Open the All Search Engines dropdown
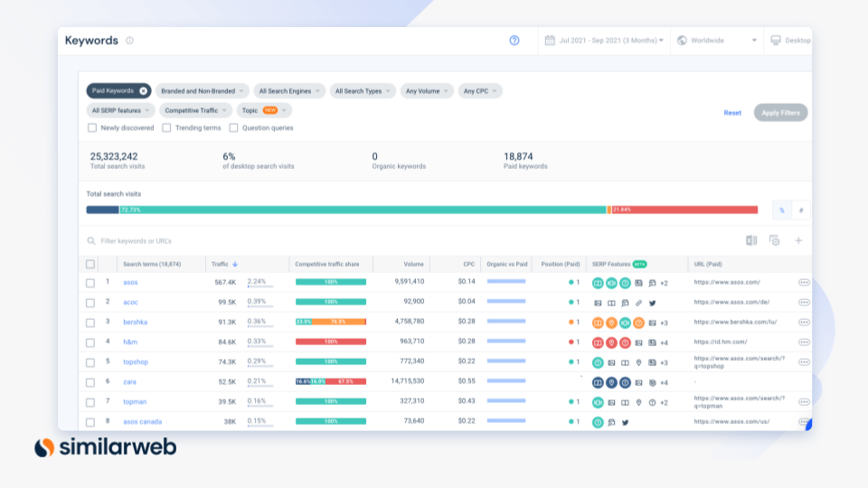This screenshot has height=488, width=868. click(288, 91)
